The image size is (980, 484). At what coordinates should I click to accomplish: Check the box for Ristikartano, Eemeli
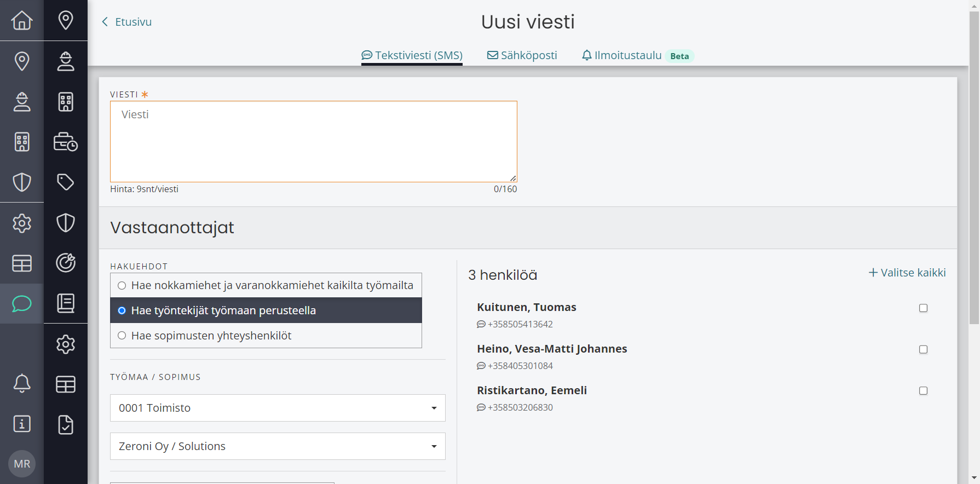[923, 391]
